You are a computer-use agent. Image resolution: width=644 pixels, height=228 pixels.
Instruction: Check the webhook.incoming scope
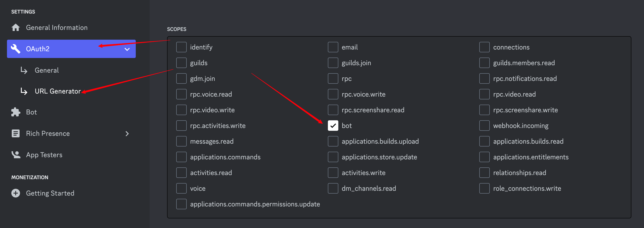click(x=484, y=126)
